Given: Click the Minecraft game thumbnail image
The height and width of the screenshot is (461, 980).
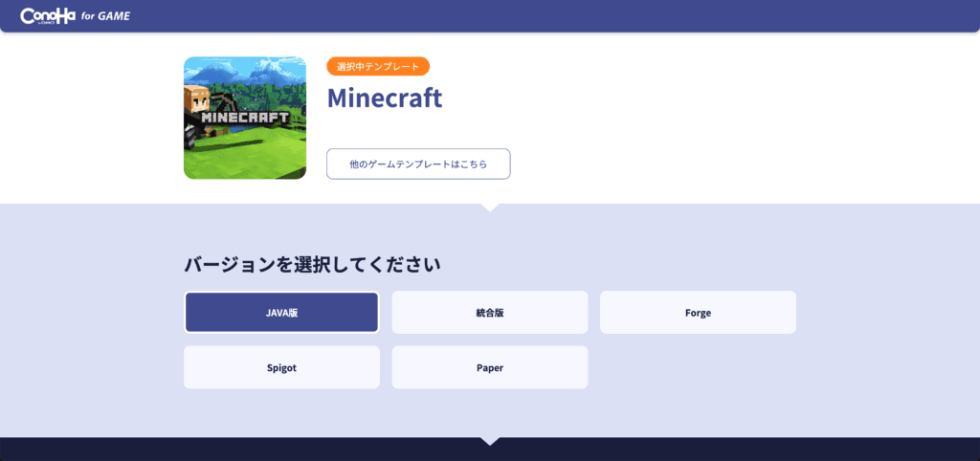Looking at the screenshot, I should [x=245, y=118].
